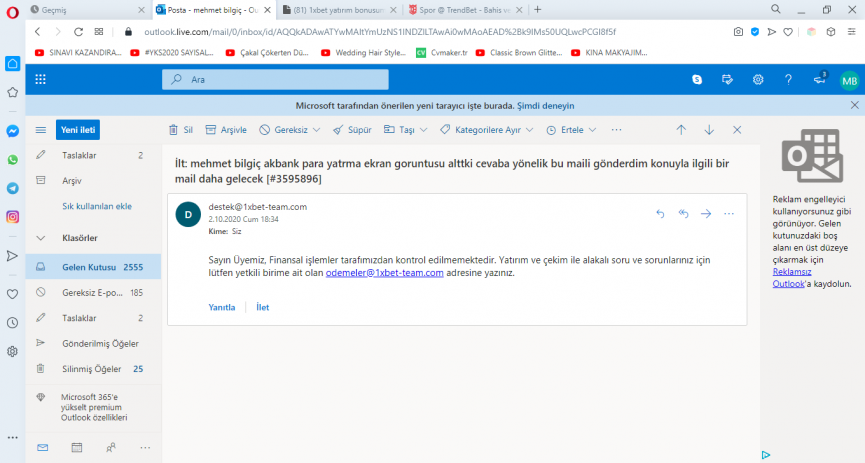Open Gönderilmiş Öğeler folder
This screenshot has width=865, height=463.
(93, 343)
